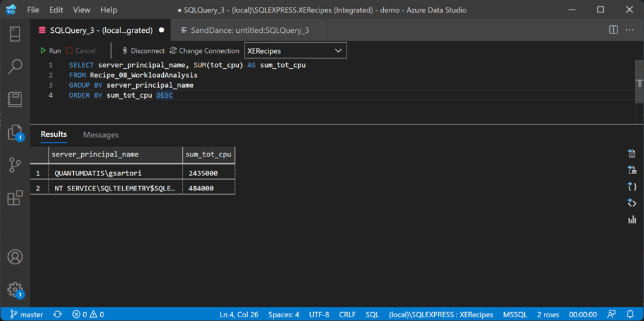Click the split editor layout icon
The image size is (644, 321).
[x=613, y=30]
